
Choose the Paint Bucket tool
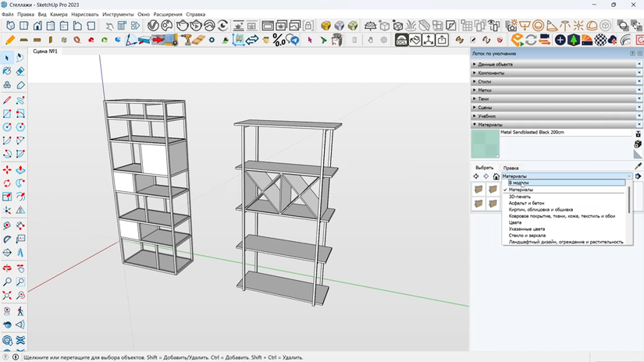tap(7, 72)
